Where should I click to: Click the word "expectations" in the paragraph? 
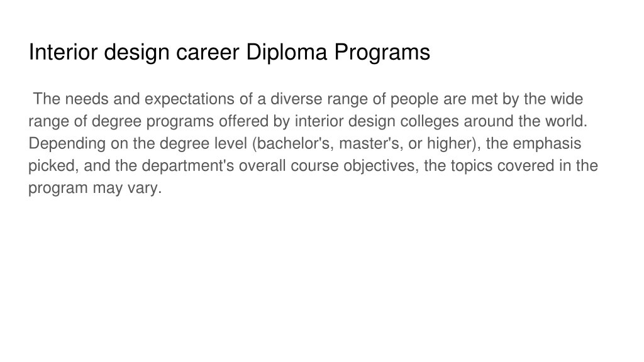click(x=197, y=99)
